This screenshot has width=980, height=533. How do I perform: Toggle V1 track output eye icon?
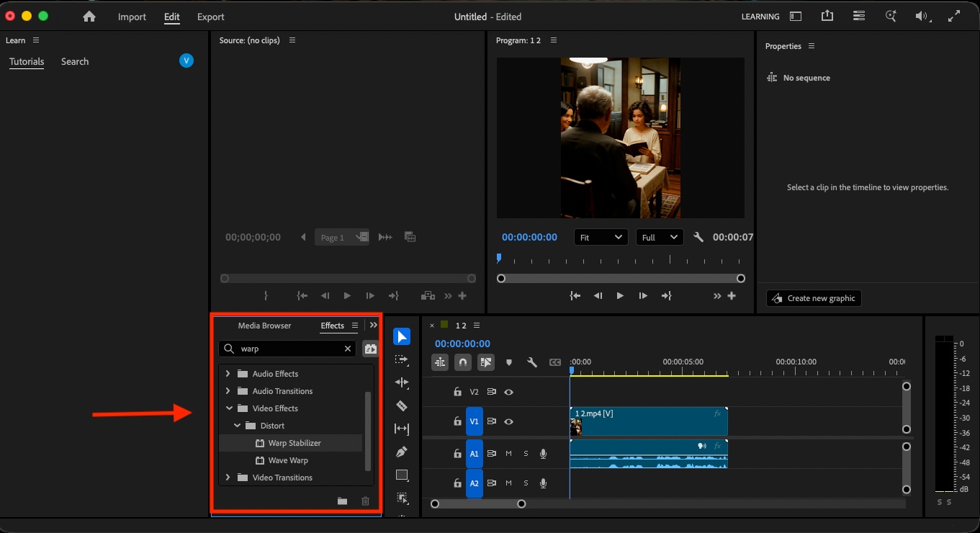509,421
